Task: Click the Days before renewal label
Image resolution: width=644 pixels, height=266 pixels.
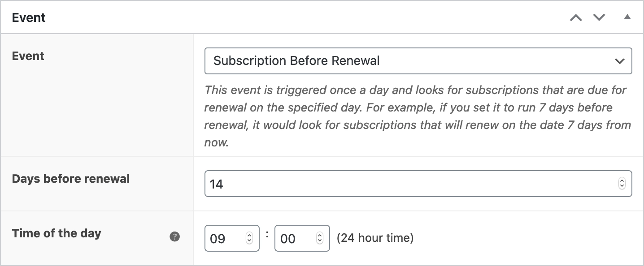Action: [71, 179]
